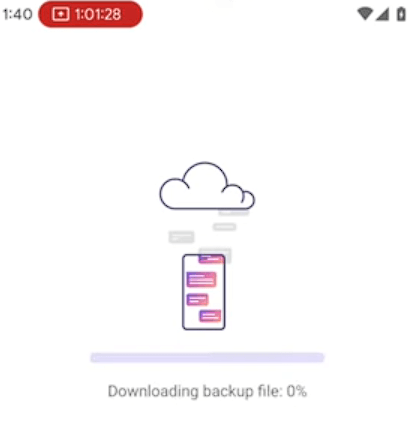Tap the battery status icon

pyautogui.click(x=401, y=14)
